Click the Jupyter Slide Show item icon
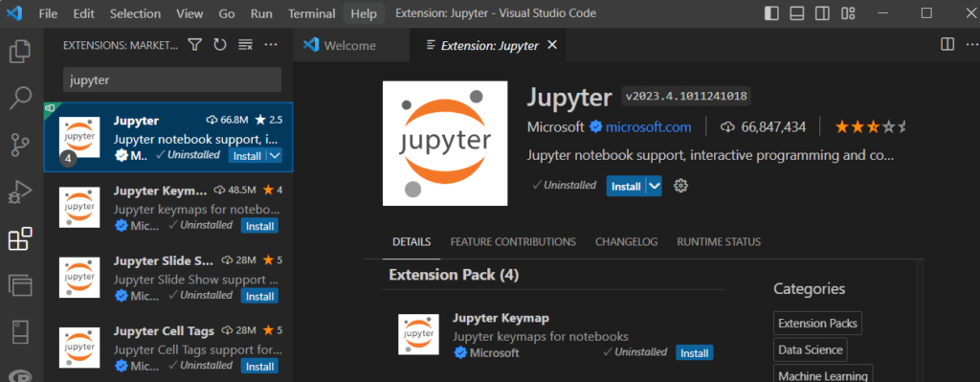The height and width of the screenshot is (382, 980). click(x=79, y=277)
